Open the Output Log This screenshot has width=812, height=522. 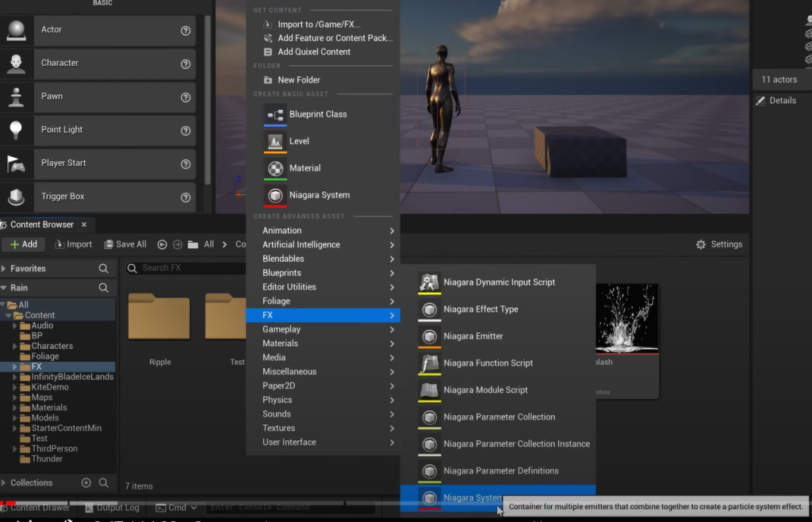[x=112, y=508]
